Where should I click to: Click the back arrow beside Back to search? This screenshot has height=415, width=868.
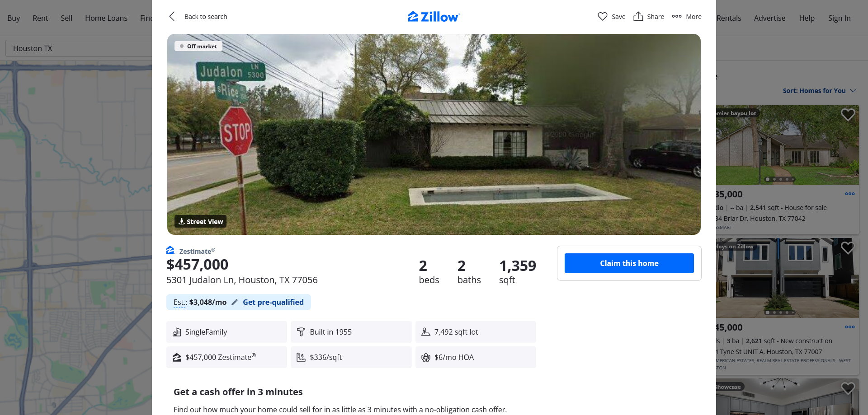(x=172, y=17)
